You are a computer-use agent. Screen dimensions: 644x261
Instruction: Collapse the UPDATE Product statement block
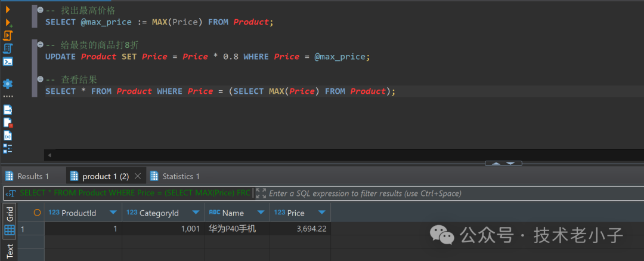39,45
